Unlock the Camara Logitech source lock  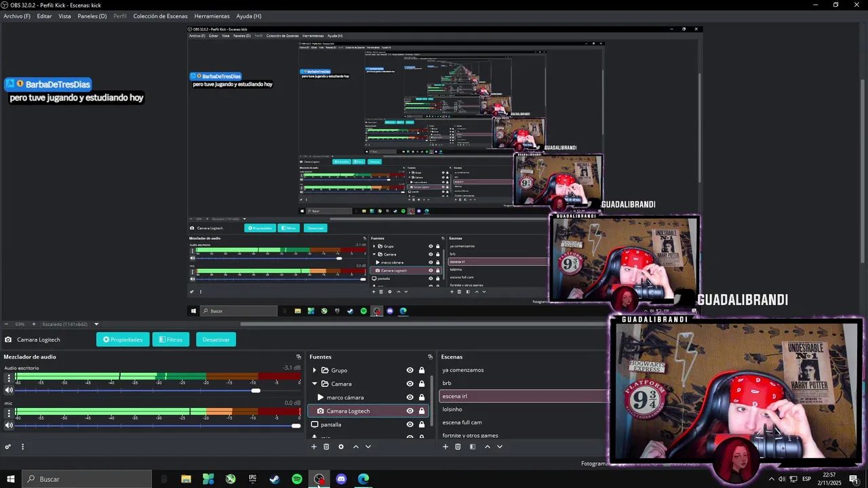click(422, 411)
